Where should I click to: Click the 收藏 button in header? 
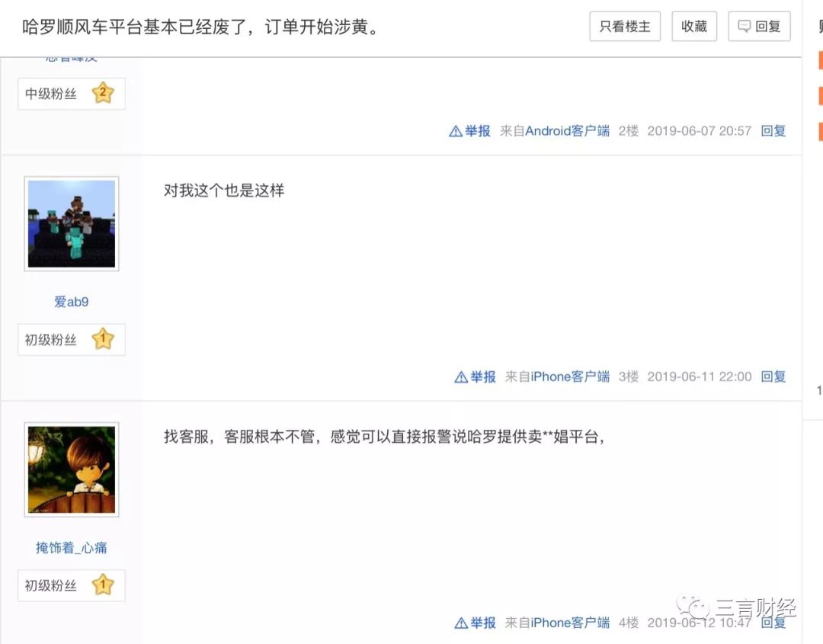(x=694, y=26)
